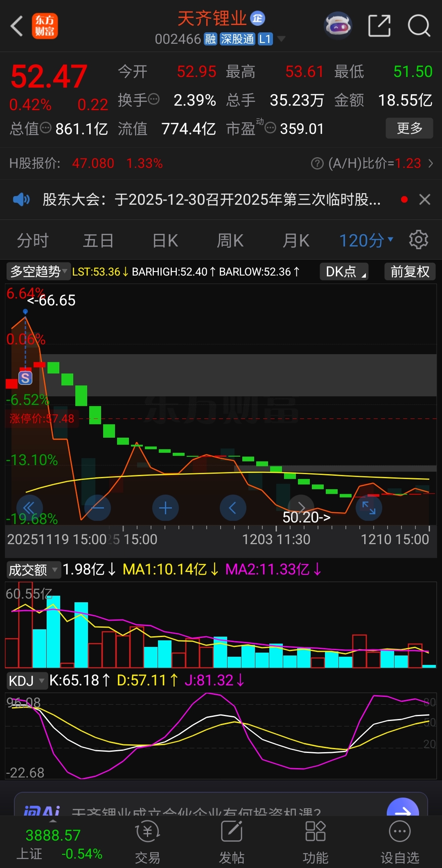The width and height of the screenshot is (442, 868).
Task: Tap the 50.20 low price label
Action: click(x=307, y=518)
